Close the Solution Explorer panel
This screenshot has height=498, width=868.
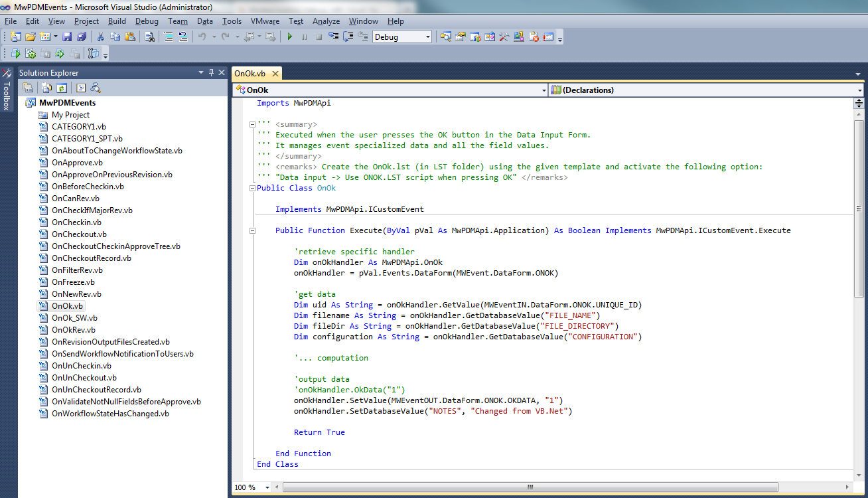221,72
